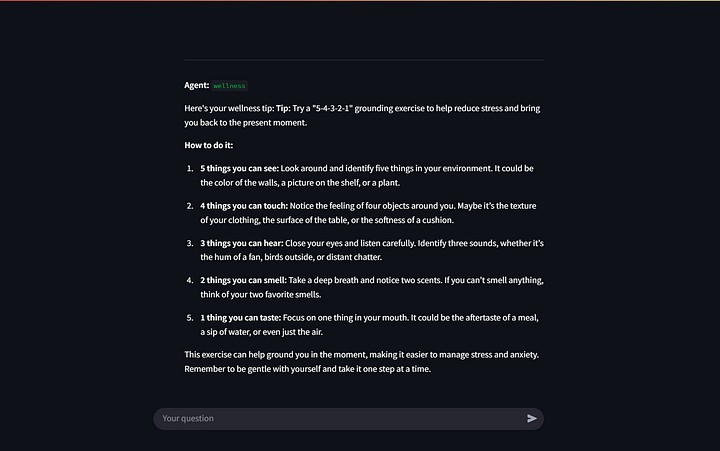Select the "4 things you can touch" heading

[243, 205]
